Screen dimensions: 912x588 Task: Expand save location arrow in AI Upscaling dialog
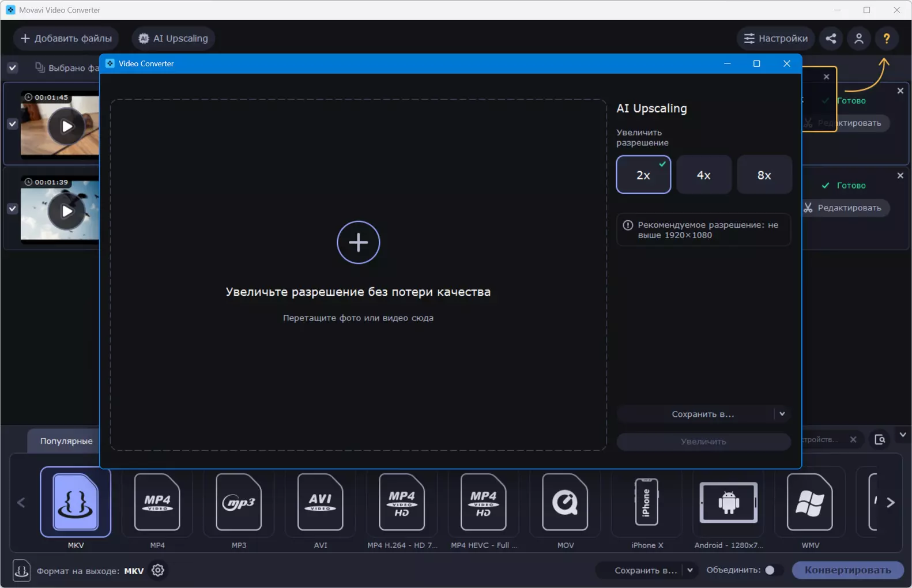point(782,414)
